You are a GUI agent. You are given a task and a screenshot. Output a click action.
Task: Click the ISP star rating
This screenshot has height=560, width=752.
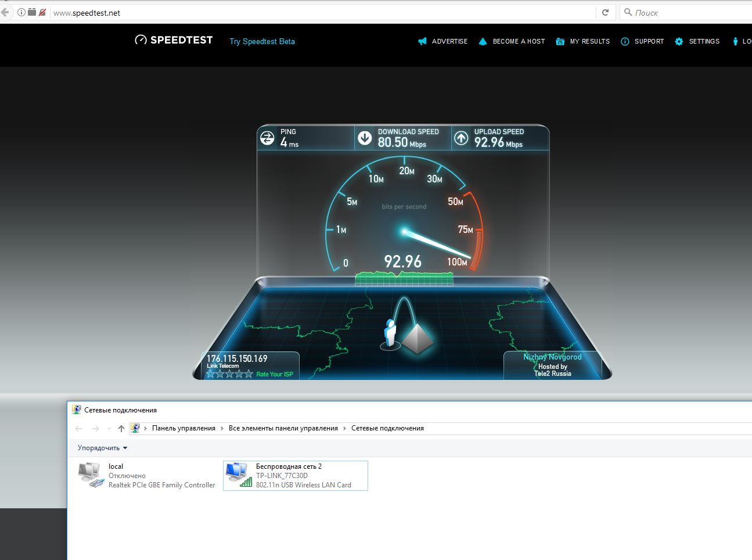pyautogui.click(x=230, y=374)
